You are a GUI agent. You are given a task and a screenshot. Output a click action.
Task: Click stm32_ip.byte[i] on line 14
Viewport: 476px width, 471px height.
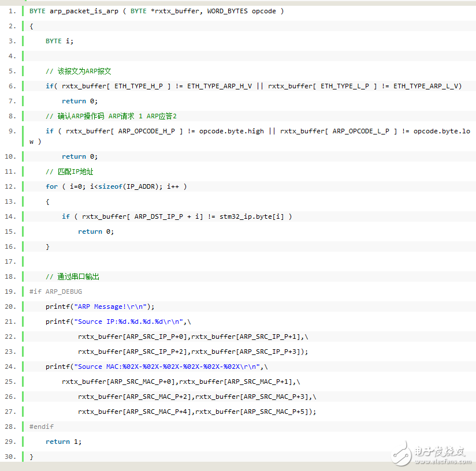(252, 216)
